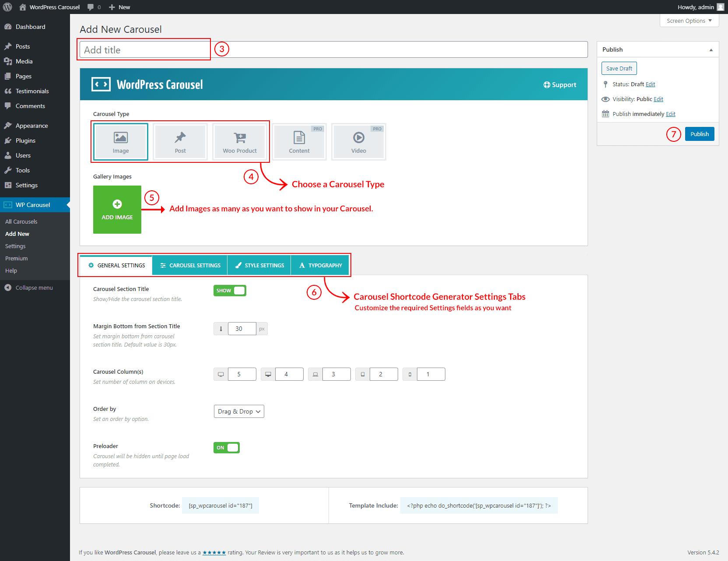Open the Order by dropdown
This screenshot has height=561, width=728.
click(x=239, y=411)
